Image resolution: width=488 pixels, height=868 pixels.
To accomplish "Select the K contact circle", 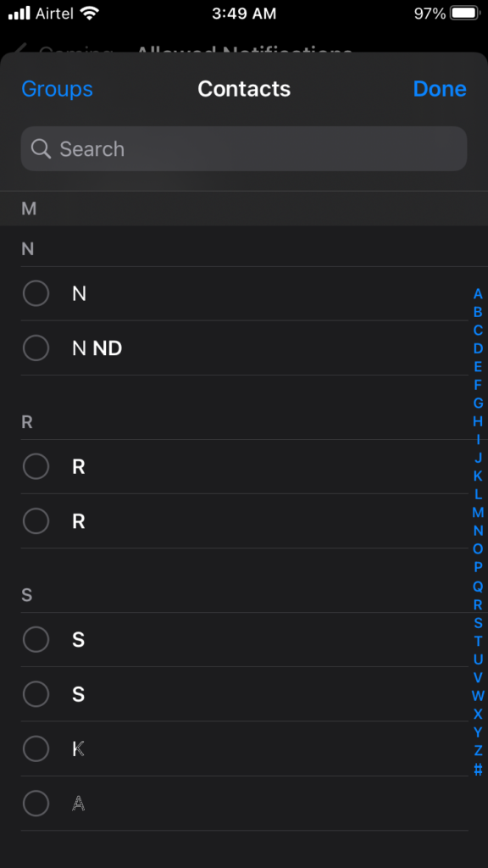I will (x=36, y=748).
